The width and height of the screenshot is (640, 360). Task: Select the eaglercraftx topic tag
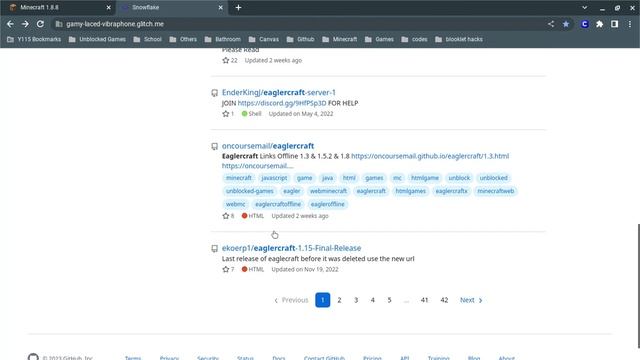pos(451,191)
